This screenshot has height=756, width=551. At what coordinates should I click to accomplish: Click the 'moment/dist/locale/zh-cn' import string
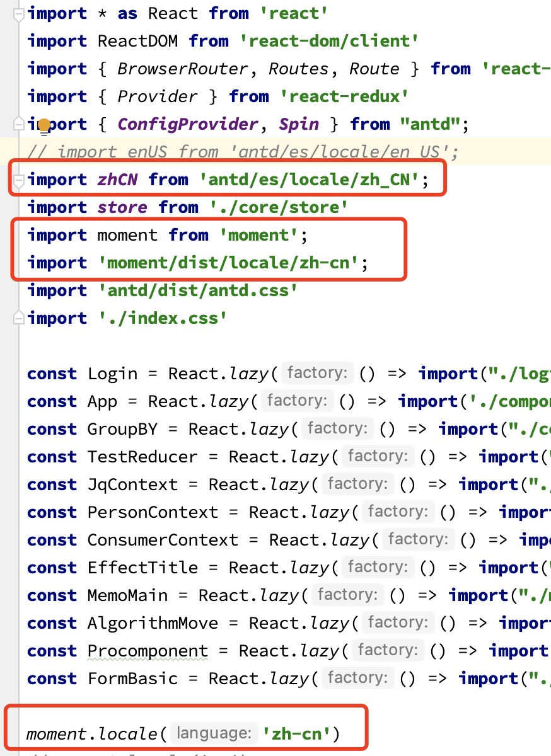(228, 263)
